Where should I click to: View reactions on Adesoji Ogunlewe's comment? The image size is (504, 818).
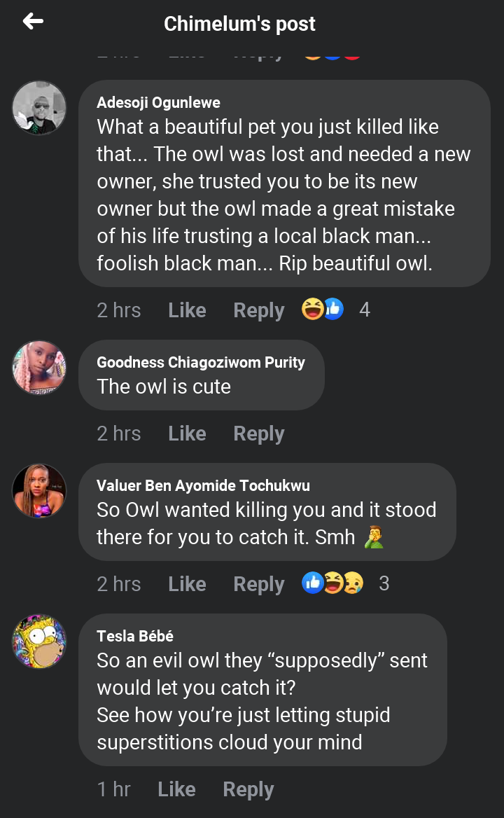(335, 310)
